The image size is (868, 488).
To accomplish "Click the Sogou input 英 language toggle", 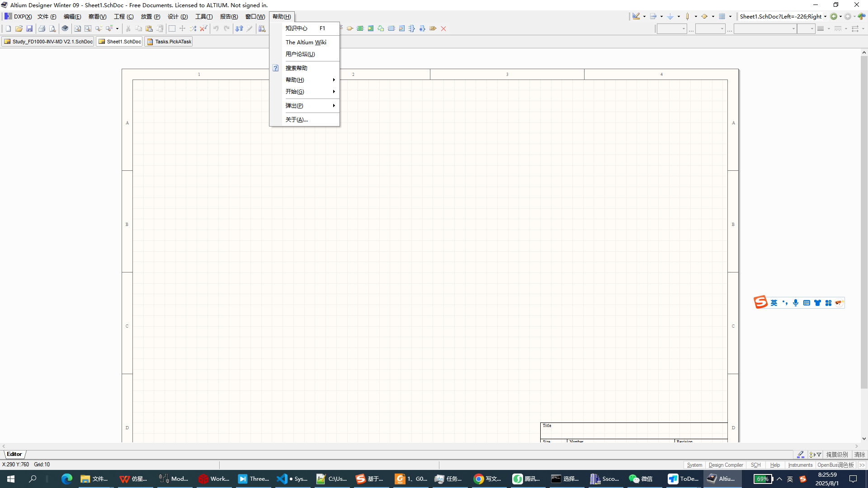I will click(x=774, y=303).
